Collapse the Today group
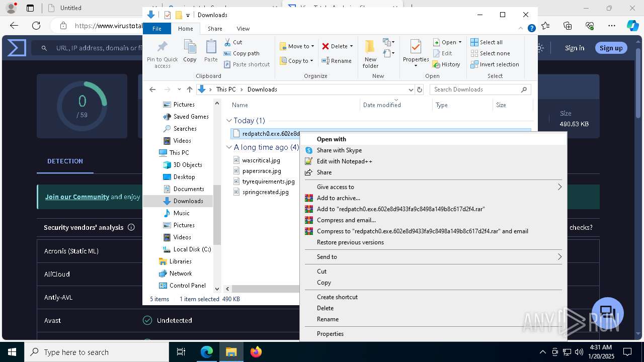This screenshot has width=644, height=362. 229,121
